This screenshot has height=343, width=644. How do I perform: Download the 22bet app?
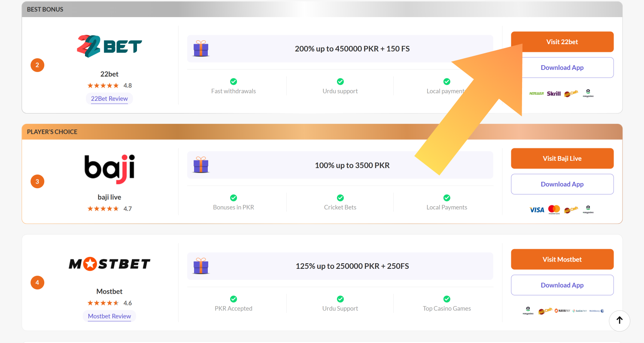(562, 68)
